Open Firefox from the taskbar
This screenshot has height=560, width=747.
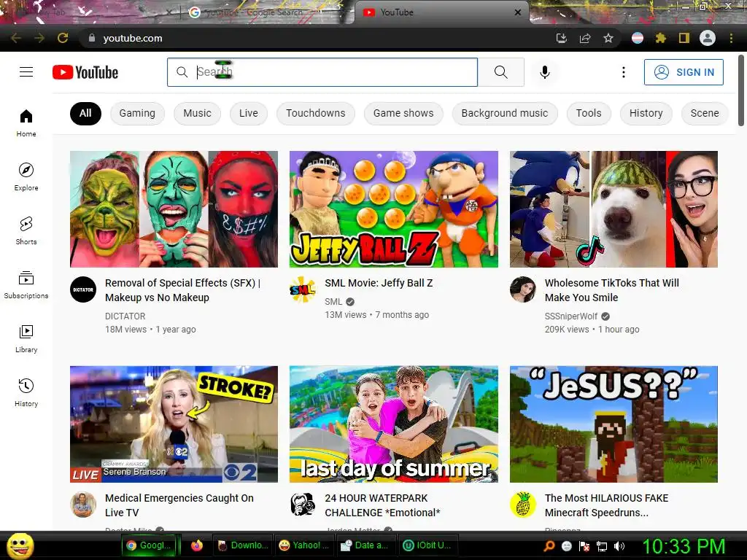pos(197,545)
